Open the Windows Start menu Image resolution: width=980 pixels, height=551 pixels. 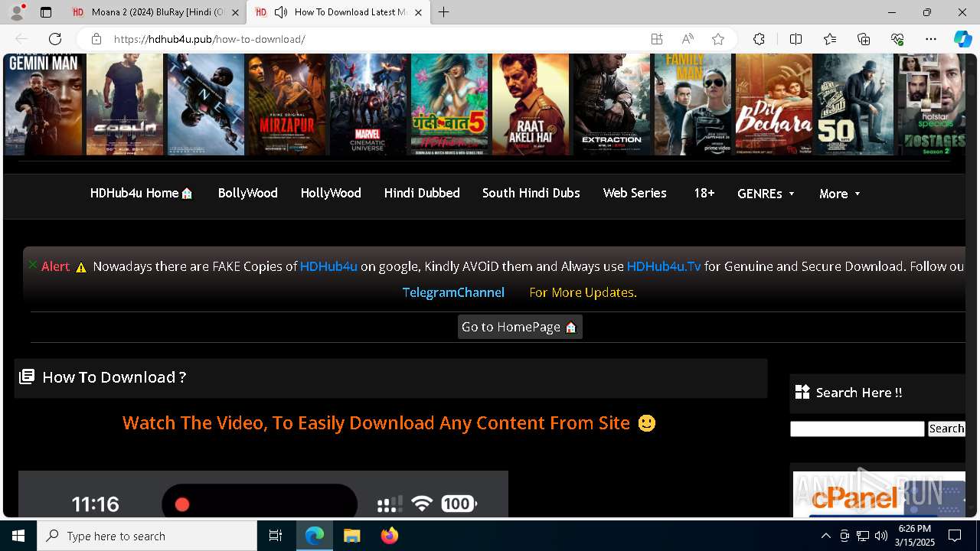coord(18,536)
